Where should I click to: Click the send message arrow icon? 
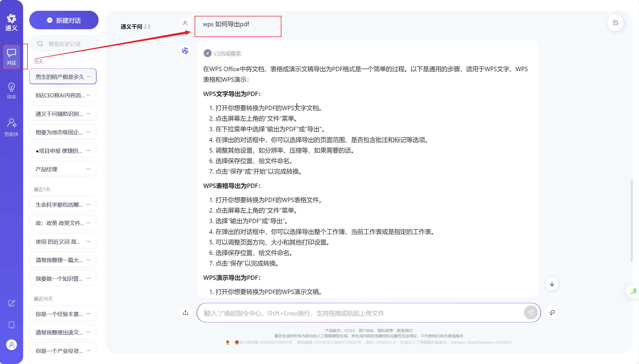[x=531, y=312]
